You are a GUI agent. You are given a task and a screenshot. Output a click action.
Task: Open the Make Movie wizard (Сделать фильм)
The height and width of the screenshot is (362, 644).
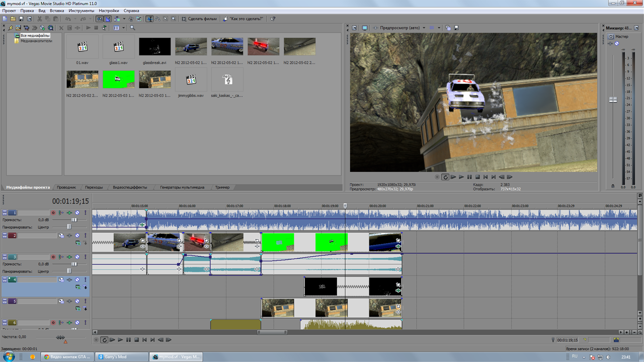[x=199, y=19]
